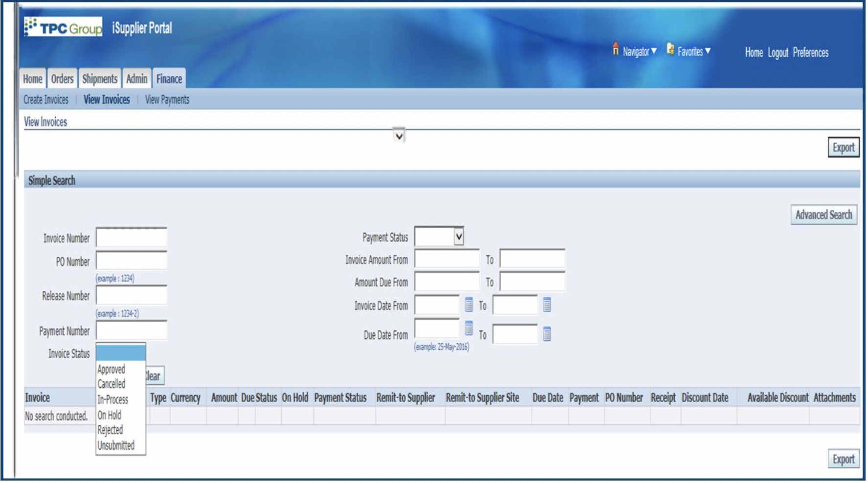Select Unsubmitted in Invoice Status list
The image size is (868, 483).
[116, 445]
